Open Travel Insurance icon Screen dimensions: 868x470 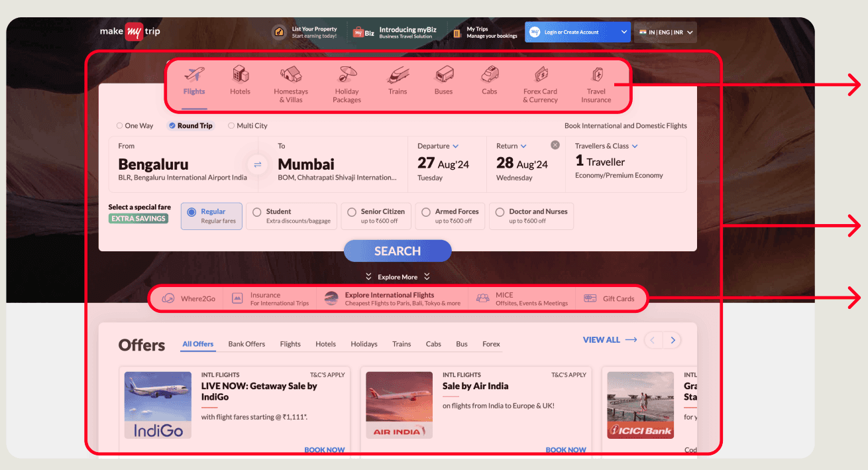(596, 74)
